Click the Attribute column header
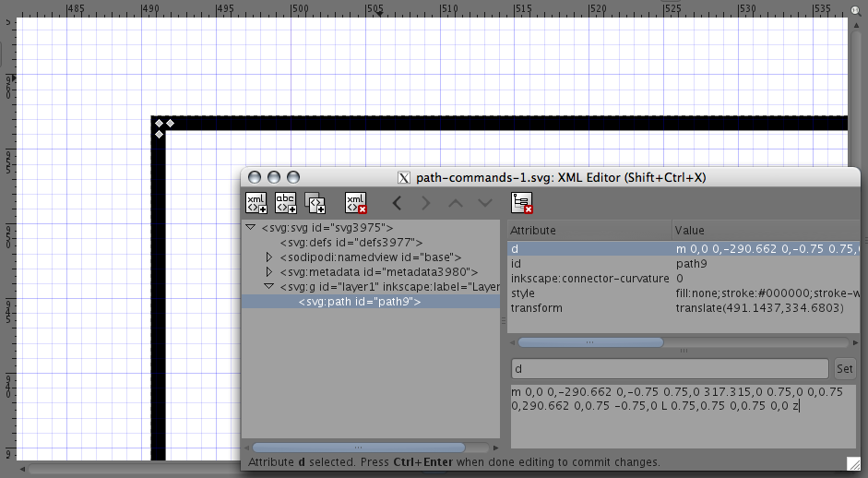This screenshot has width=868, height=478. (589, 231)
